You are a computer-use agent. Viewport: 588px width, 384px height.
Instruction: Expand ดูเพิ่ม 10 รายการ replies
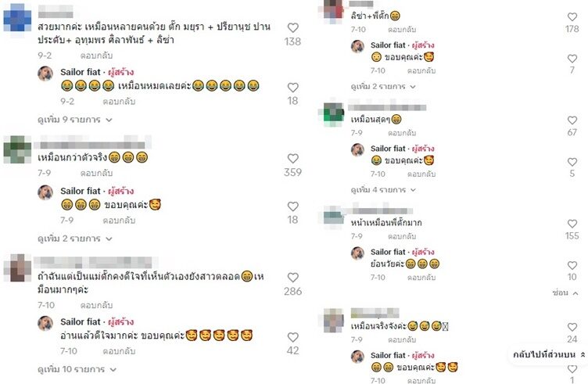coord(77,369)
